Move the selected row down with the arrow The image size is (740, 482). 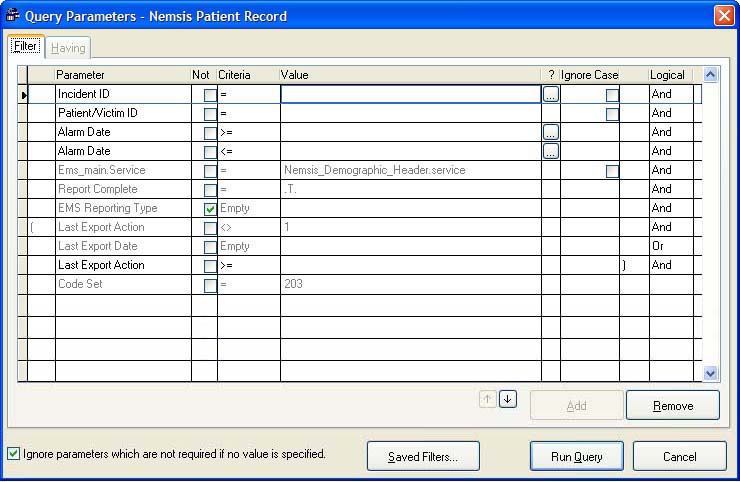click(508, 399)
